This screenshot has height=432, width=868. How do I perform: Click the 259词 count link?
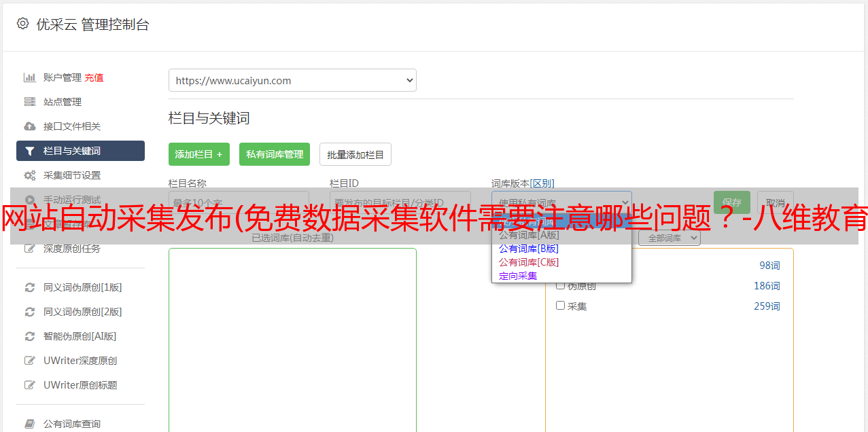click(767, 306)
